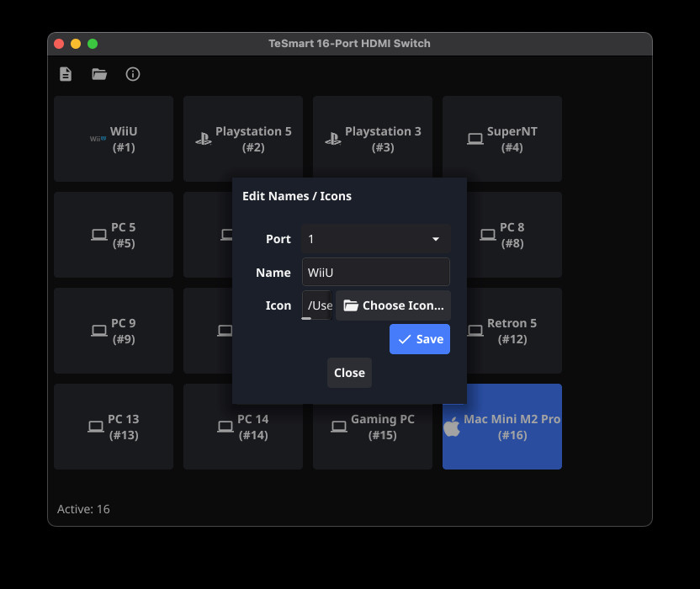Screen dimensions: 700x589
Task: Switch to Retron 5 (#12) tile
Action: click(x=514, y=331)
